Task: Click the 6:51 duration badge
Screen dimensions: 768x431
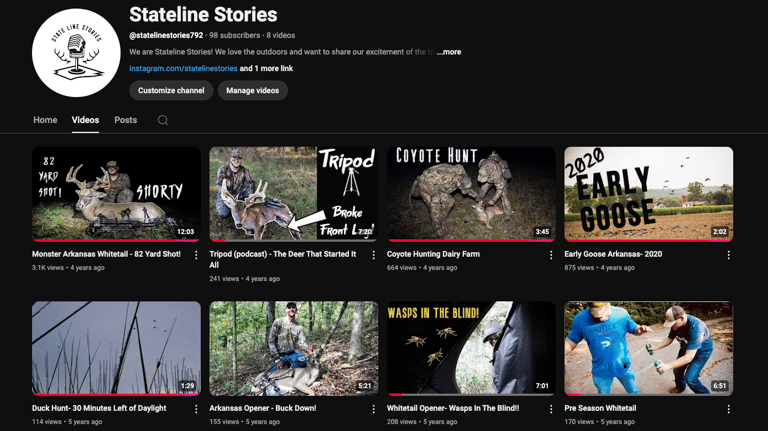Action: tap(720, 385)
